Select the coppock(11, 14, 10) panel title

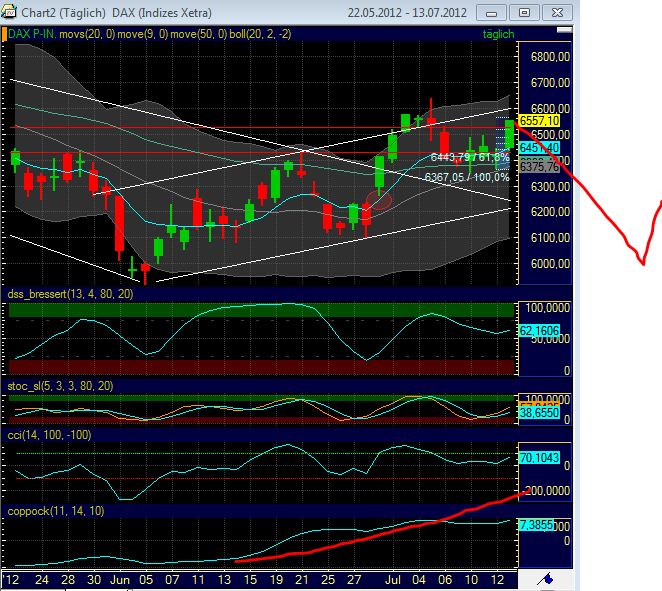click(56, 511)
